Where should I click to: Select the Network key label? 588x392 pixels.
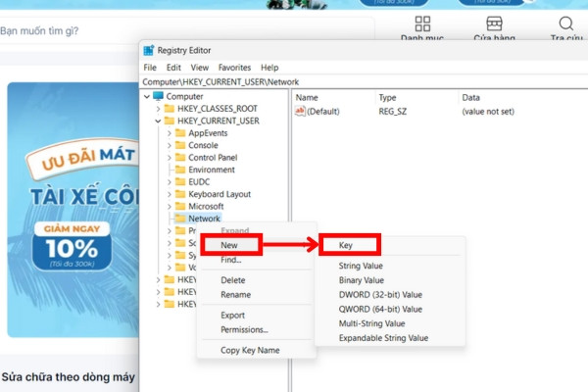point(204,219)
